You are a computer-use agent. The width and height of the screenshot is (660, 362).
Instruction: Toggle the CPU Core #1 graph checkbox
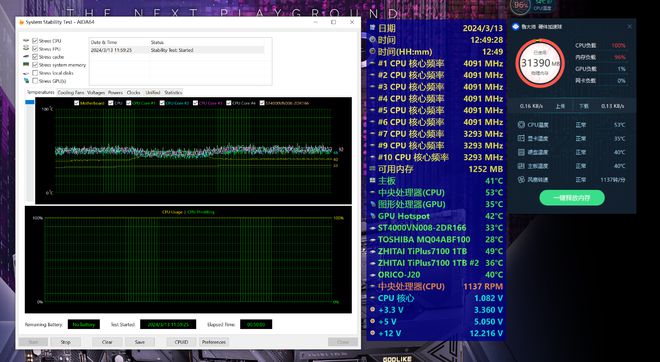pos(128,103)
